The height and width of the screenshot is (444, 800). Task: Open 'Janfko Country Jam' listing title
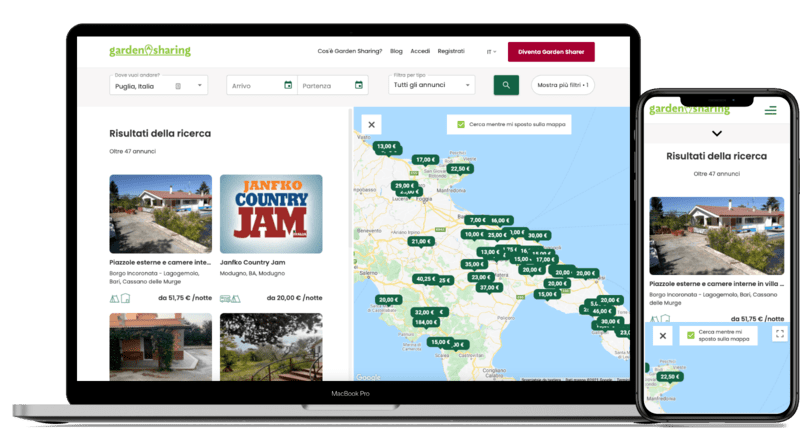click(253, 262)
